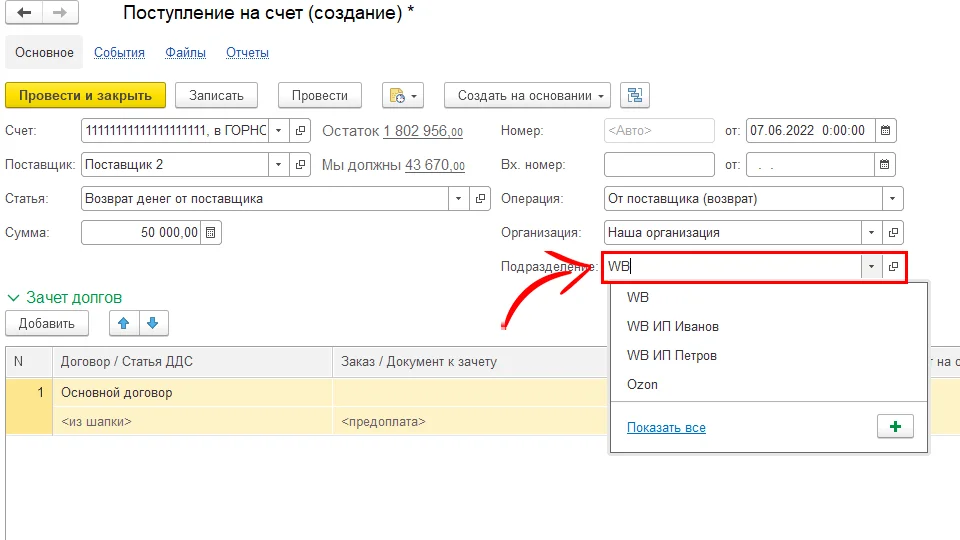
Task: Switch to the Отчеты tab
Action: tap(247, 53)
